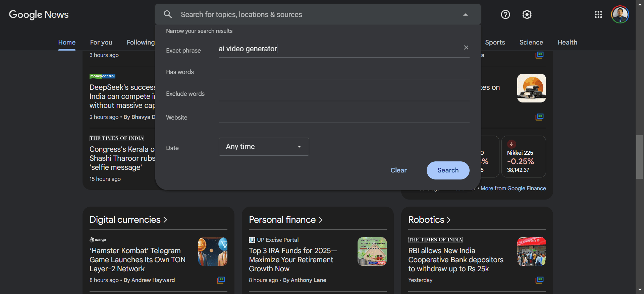This screenshot has height=294, width=644.
Task: Switch to the Following tab
Action: click(x=141, y=42)
